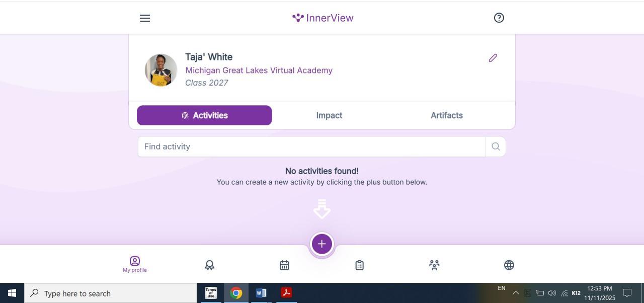Open the people group icon in bottom nav
Image resolution: width=644 pixels, height=303 pixels.
coord(434,265)
